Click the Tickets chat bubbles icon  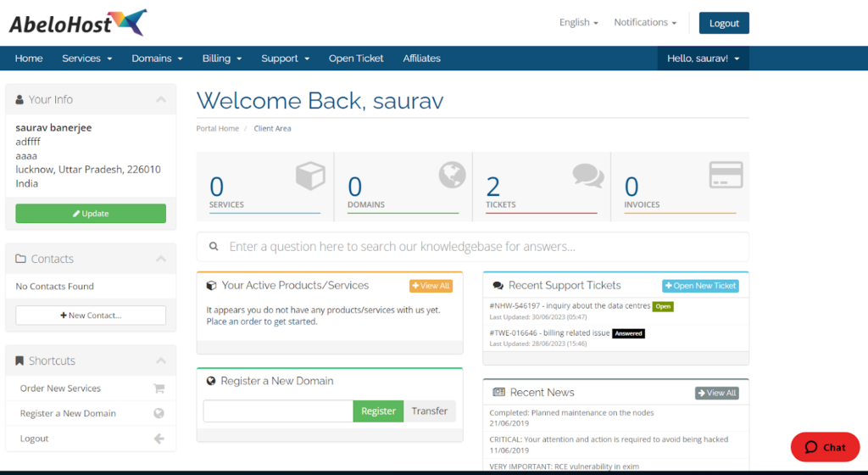(x=588, y=176)
